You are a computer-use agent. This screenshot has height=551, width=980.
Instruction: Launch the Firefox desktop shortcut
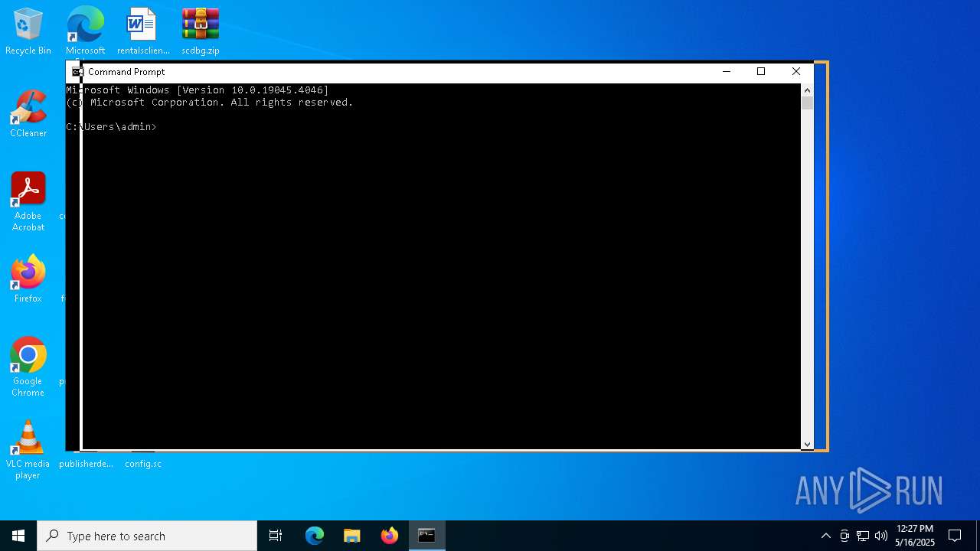click(28, 279)
